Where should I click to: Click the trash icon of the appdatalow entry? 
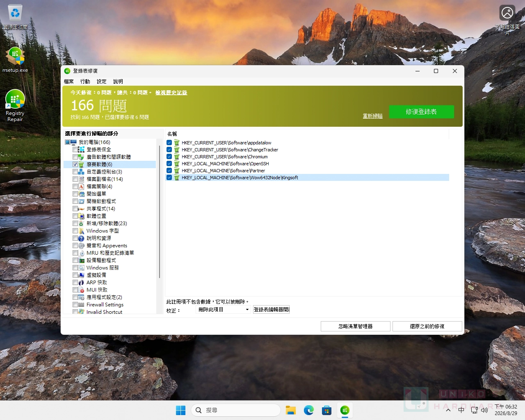[176, 142]
